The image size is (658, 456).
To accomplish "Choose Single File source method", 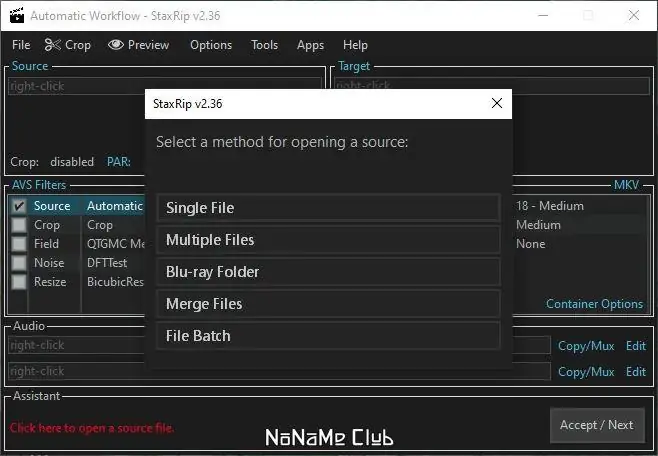I will (x=329, y=208).
